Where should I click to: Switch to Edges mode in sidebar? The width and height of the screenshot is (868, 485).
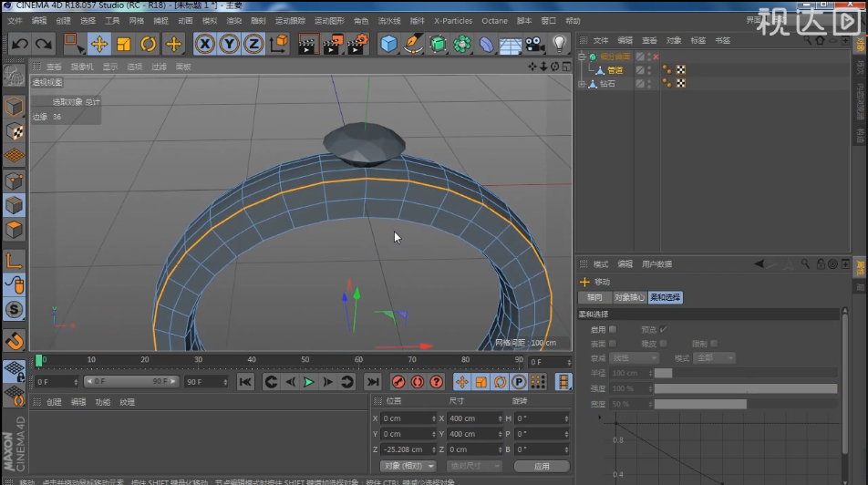tap(14, 205)
